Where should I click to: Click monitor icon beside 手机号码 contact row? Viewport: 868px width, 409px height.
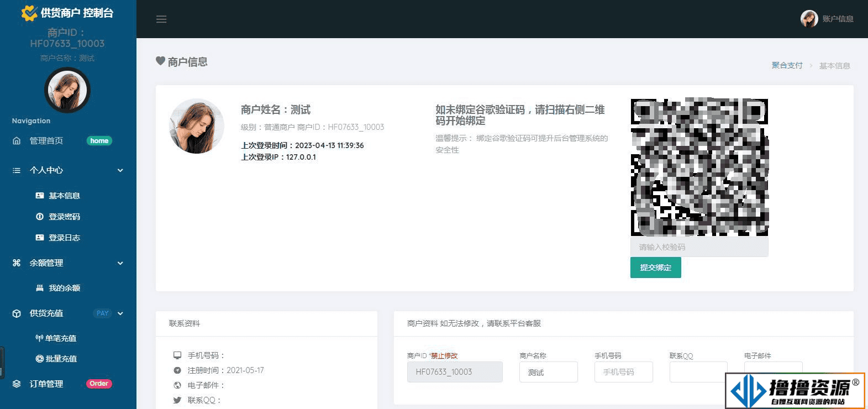click(177, 355)
